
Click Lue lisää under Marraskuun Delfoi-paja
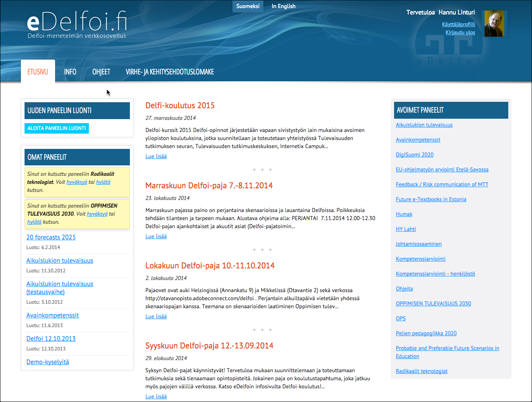(156, 236)
